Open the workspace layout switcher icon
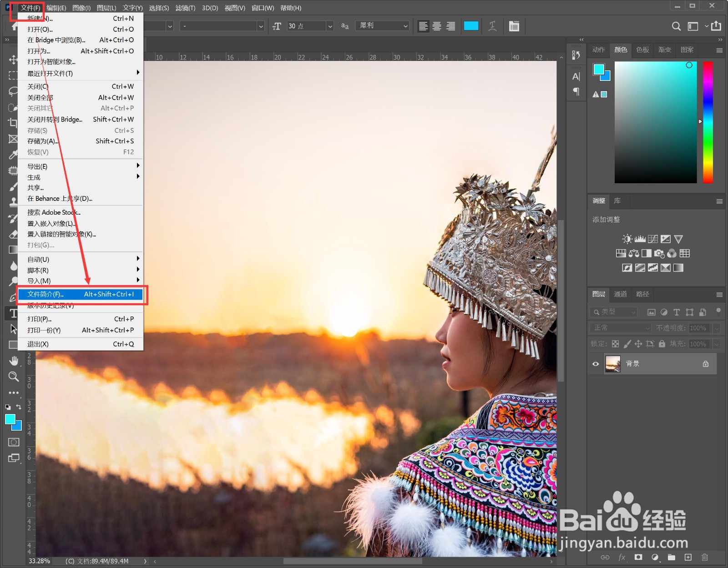The height and width of the screenshot is (568, 728). tap(693, 26)
